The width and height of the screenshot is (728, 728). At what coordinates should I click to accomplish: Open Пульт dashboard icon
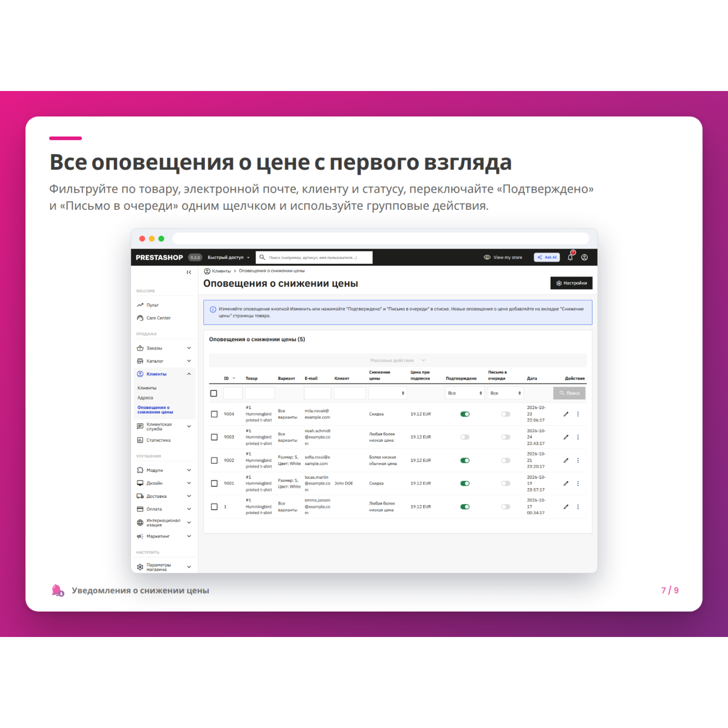[x=140, y=305]
